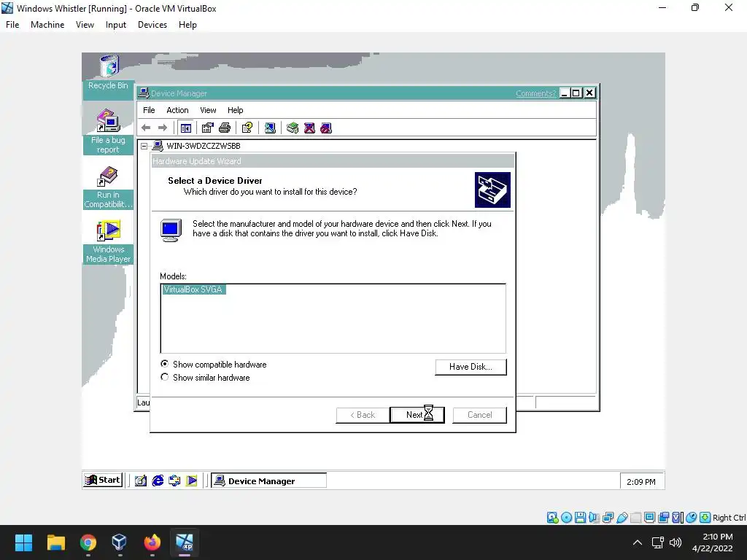Screen dimensions: 747x560
Task: Click the 2:09 PM guest clock
Action: coord(640,482)
